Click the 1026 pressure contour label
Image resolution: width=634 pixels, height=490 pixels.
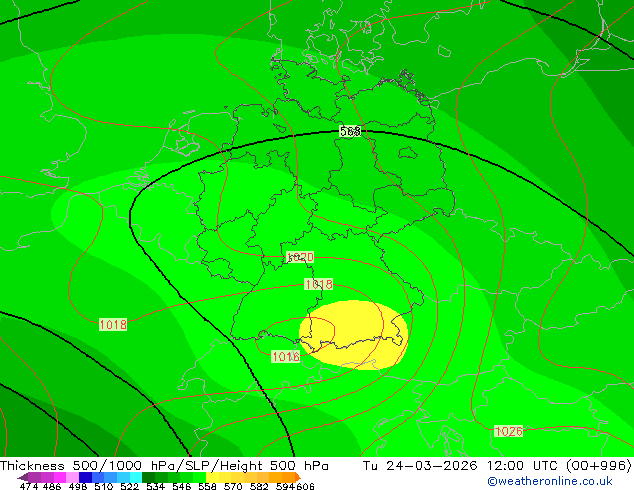click(x=509, y=431)
